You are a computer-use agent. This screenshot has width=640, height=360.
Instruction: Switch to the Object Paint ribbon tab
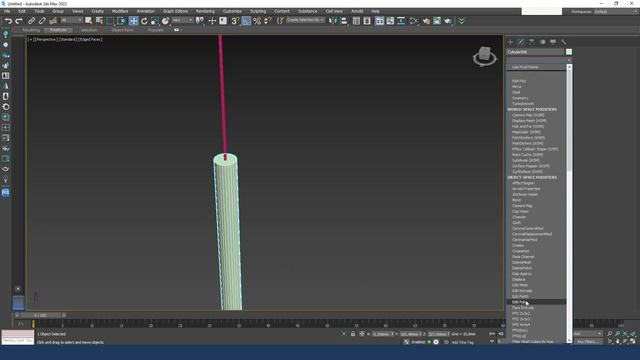(122, 30)
